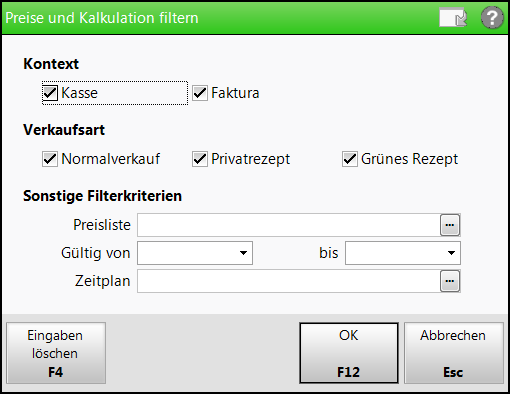Click the window switch icon in title bar

point(453,17)
